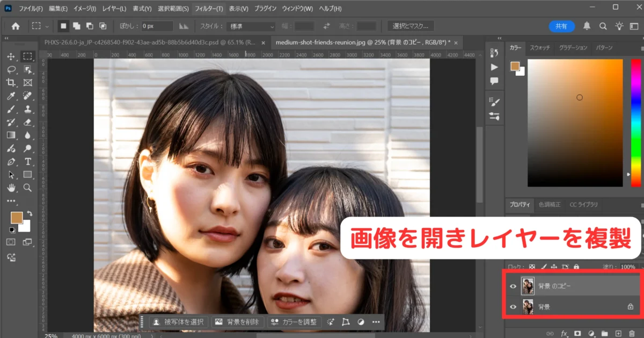Screen dimensions: 644x338
Task: Open the layer effects fx menu
Action: [x=564, y=334]
